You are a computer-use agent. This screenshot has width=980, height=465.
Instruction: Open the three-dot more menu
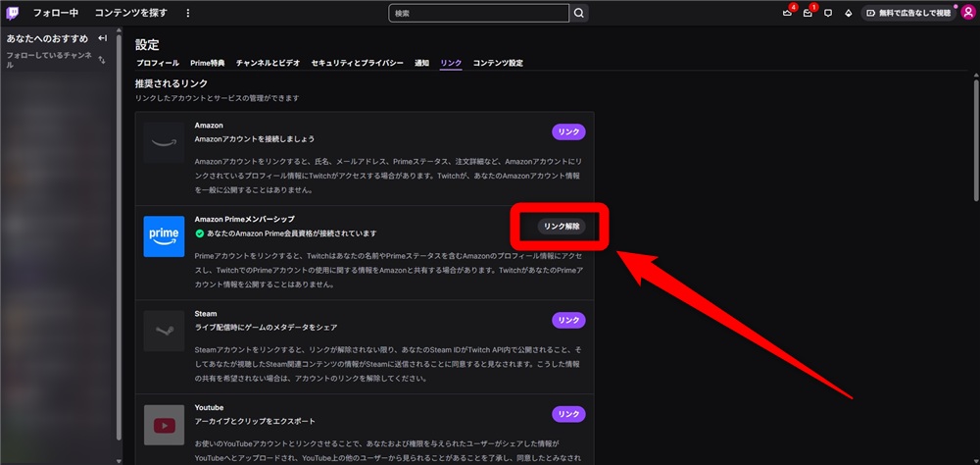coord(188,13)
